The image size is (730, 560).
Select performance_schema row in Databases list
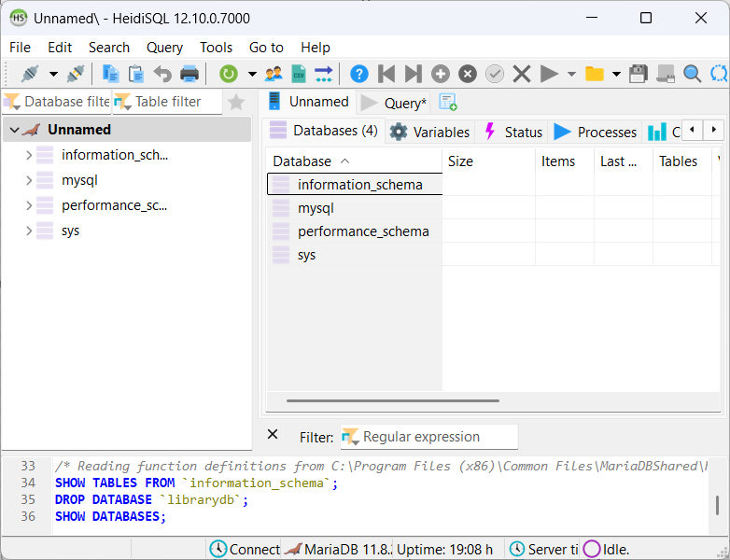[362, 231]
